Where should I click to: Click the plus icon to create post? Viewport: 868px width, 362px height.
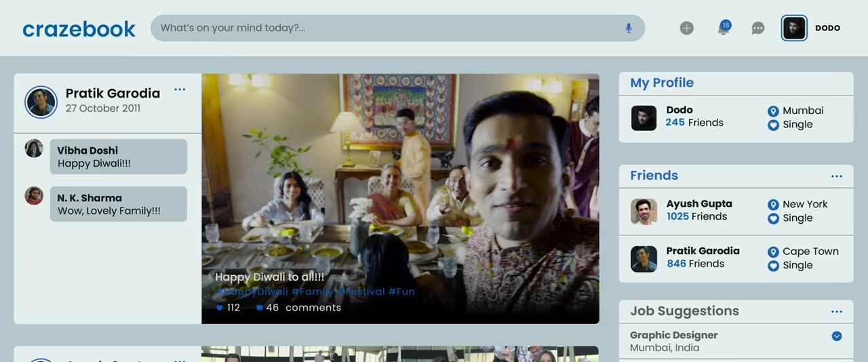[687, 28]
